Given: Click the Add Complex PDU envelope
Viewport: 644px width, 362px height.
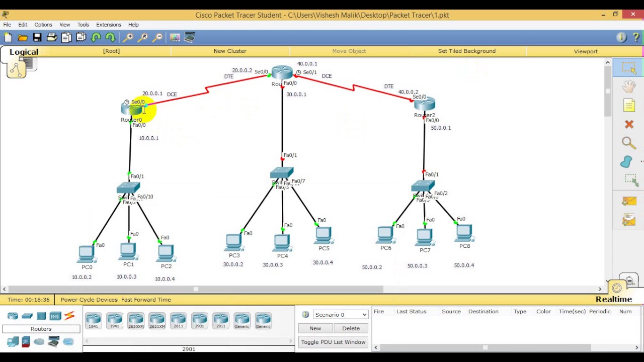Looking at the screenshot, I should [x=629, y=220].
